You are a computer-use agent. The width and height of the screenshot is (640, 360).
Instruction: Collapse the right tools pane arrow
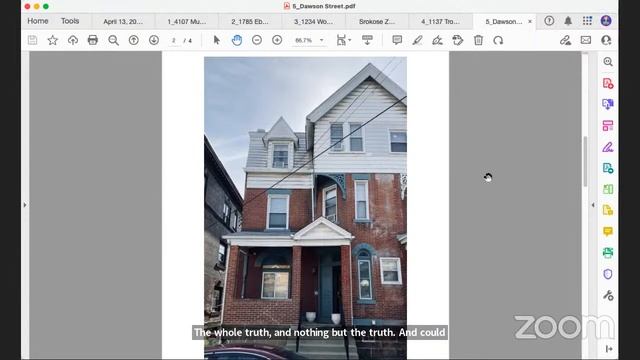593,205
